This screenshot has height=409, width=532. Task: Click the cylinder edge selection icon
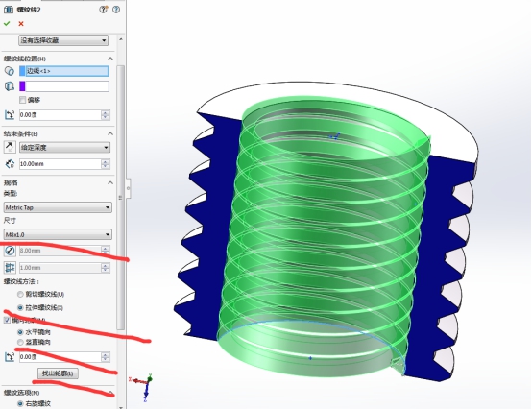(10, 71)
